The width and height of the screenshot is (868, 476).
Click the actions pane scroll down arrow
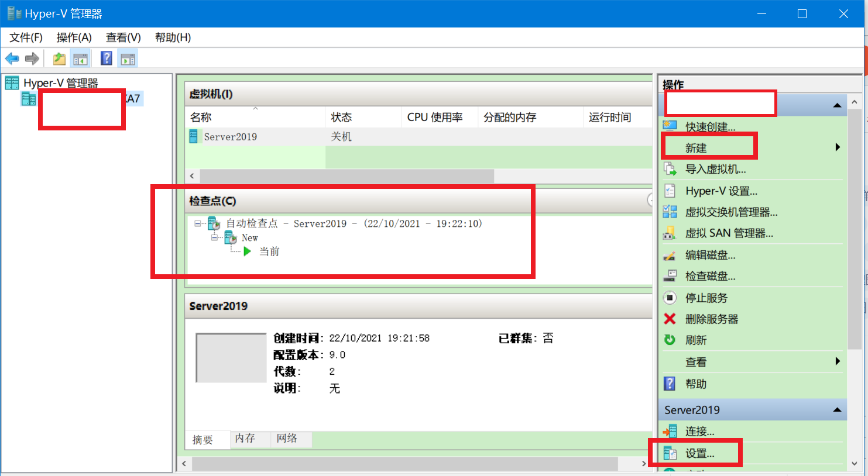[855, 464]
